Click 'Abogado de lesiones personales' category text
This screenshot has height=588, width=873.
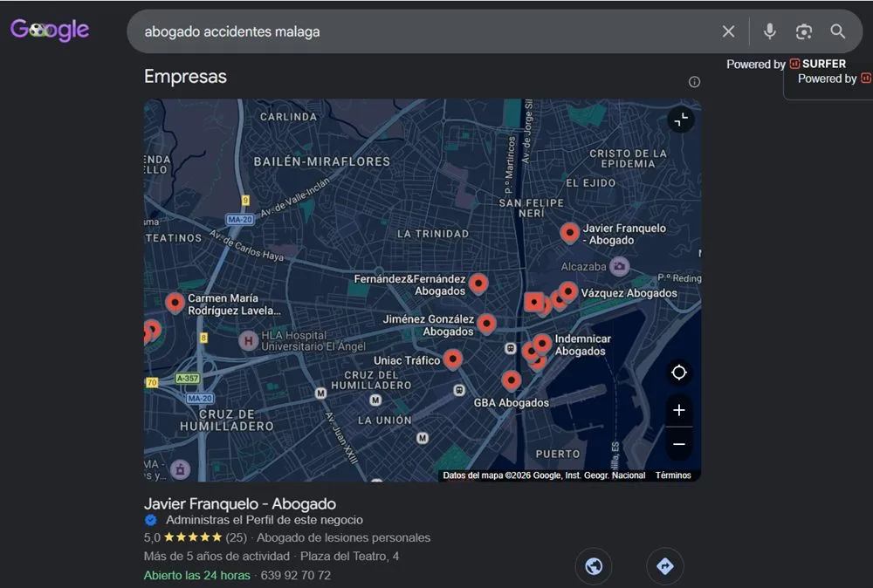(x=343, y=537)
